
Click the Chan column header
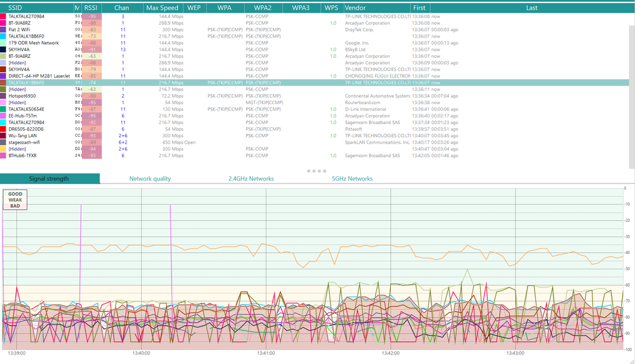121,8
